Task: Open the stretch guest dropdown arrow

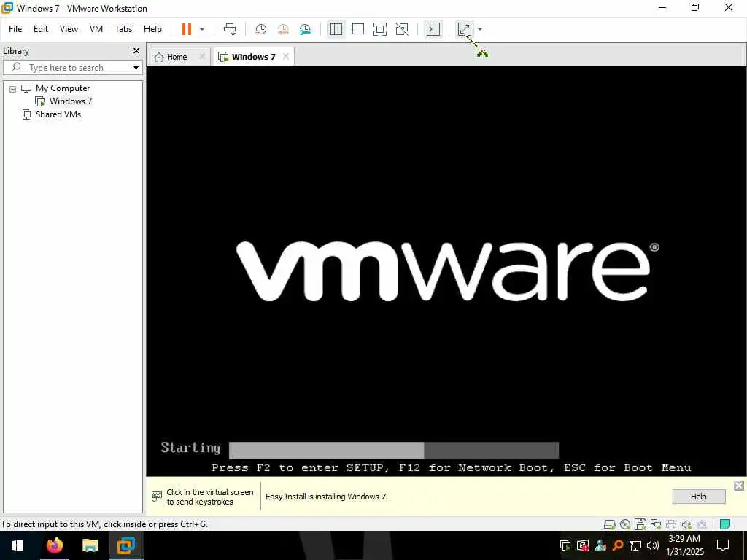Action: point(480,29)
